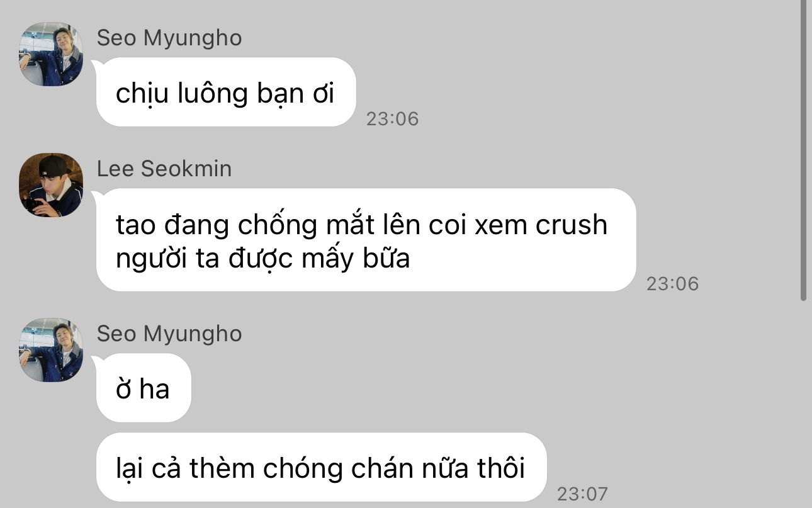Click message line 'tao đang chống mắt lên coi xem'

(362, 224)
